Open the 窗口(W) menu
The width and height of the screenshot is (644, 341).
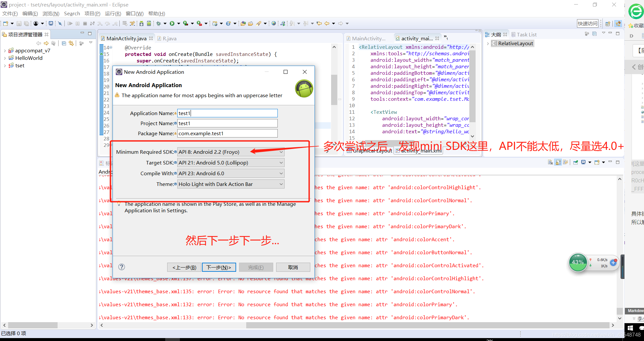(135, 13)
